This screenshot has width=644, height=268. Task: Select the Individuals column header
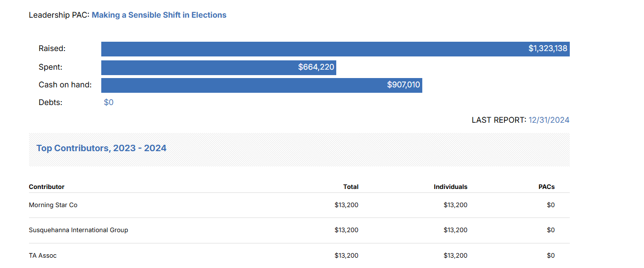pyautogui.click(x=450, y=187)
